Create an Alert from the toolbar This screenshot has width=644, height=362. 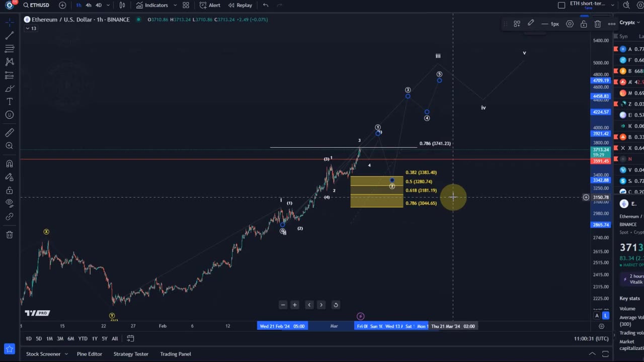pos(210,5)
